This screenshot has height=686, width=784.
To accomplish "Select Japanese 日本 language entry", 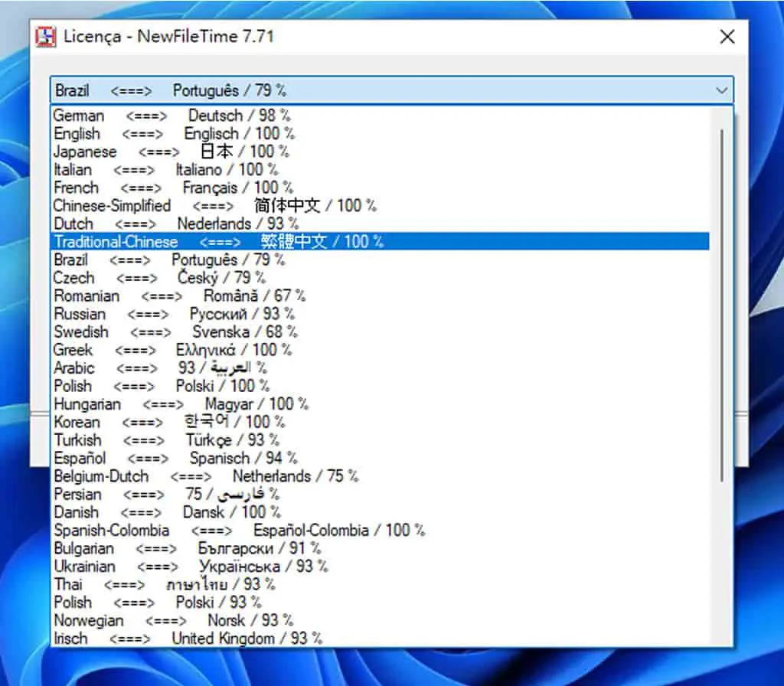I will pyautogui.click(x=381, y=152).
